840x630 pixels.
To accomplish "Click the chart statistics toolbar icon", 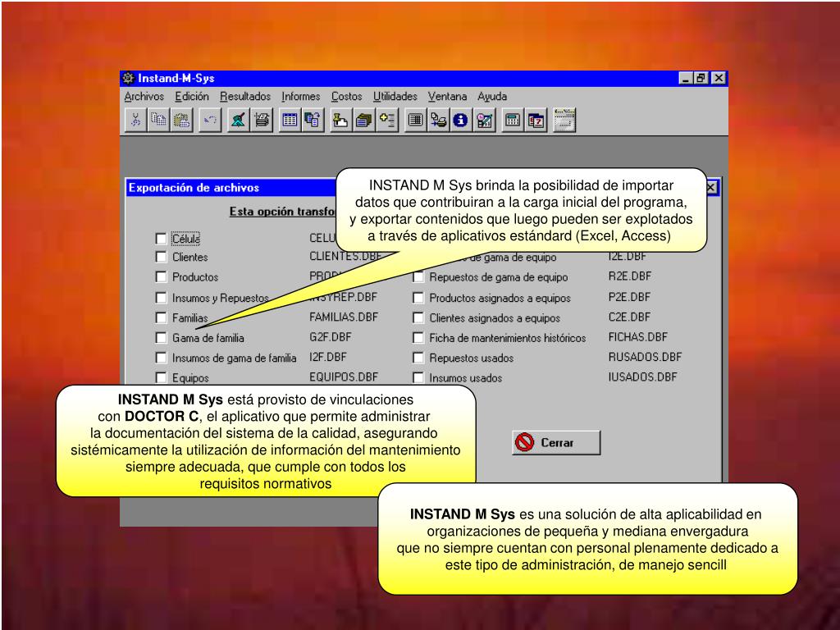I will click(x=484, y=120).
